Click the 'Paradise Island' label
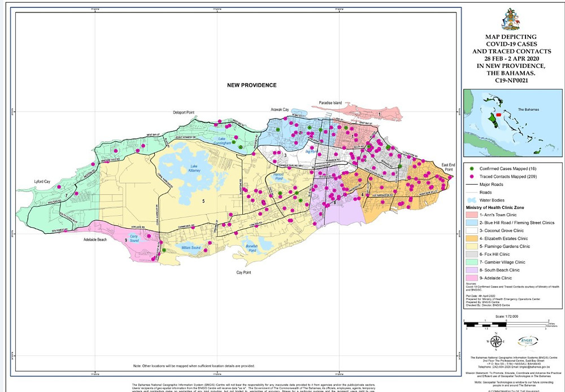 click(x=331, y=103)
